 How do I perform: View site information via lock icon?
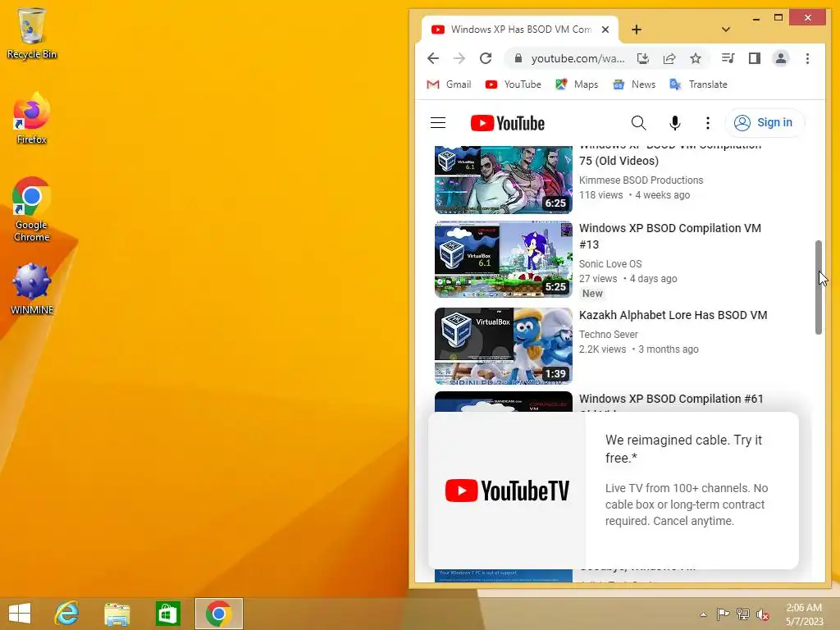click(x=518, y=58)
